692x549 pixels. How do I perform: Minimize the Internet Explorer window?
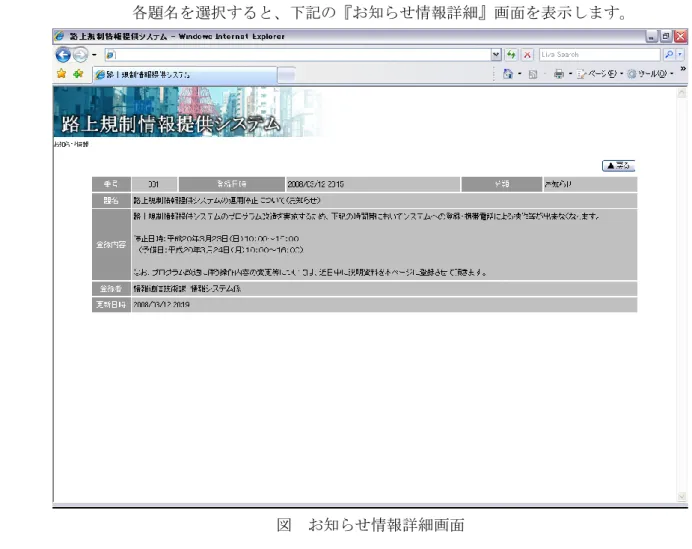point(651,36)
